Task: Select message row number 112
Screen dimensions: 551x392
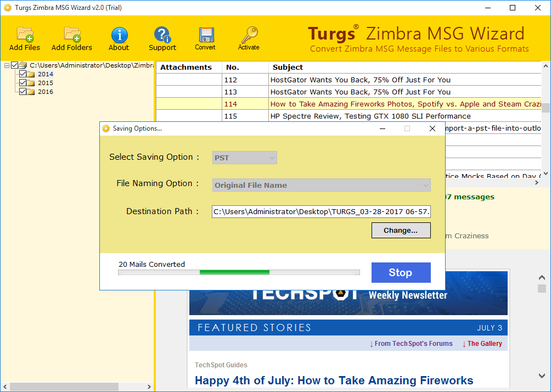Action: [x=348, y=80]
